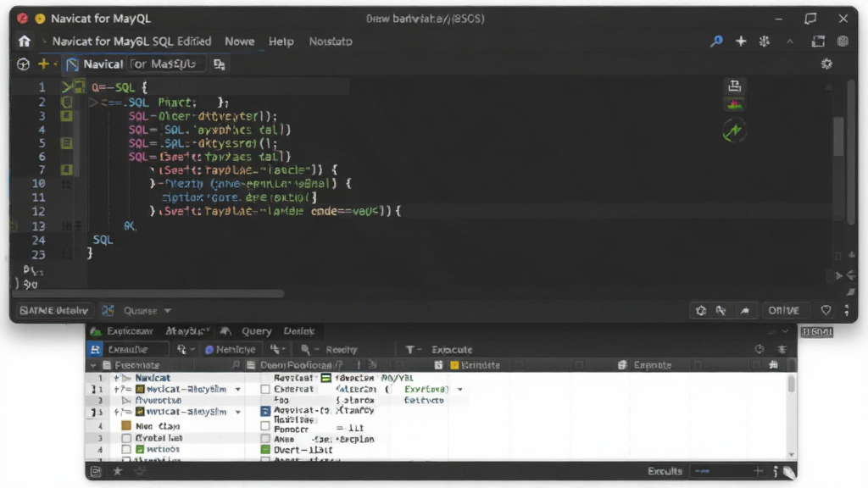
Task: Click the Nemicye item with blue dot
Action: tap(231, 350)
